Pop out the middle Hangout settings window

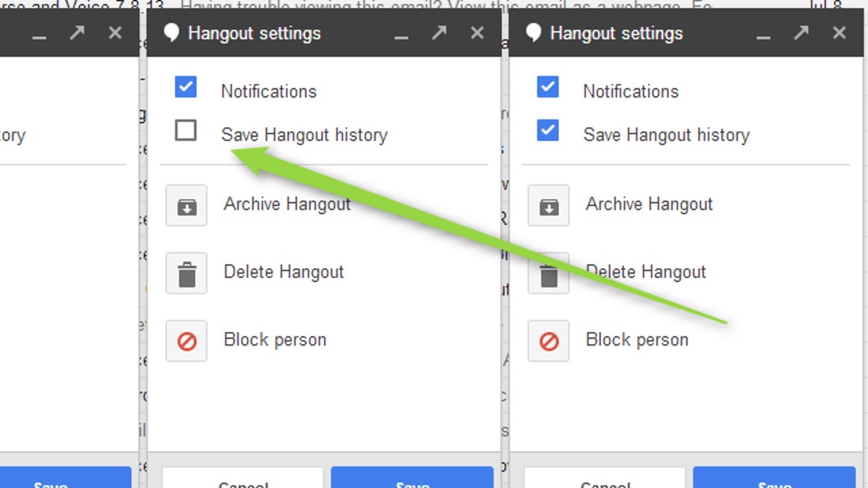(x=439, y=33)
